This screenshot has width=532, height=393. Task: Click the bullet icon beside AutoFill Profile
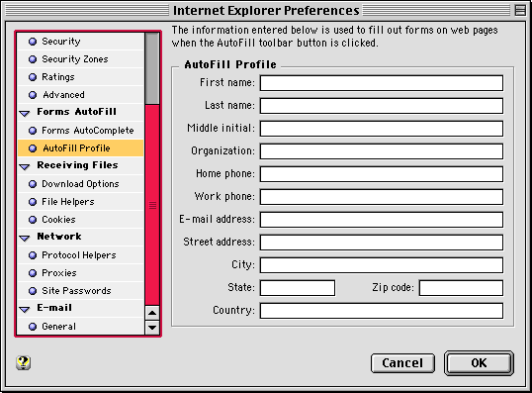(33, 148)
